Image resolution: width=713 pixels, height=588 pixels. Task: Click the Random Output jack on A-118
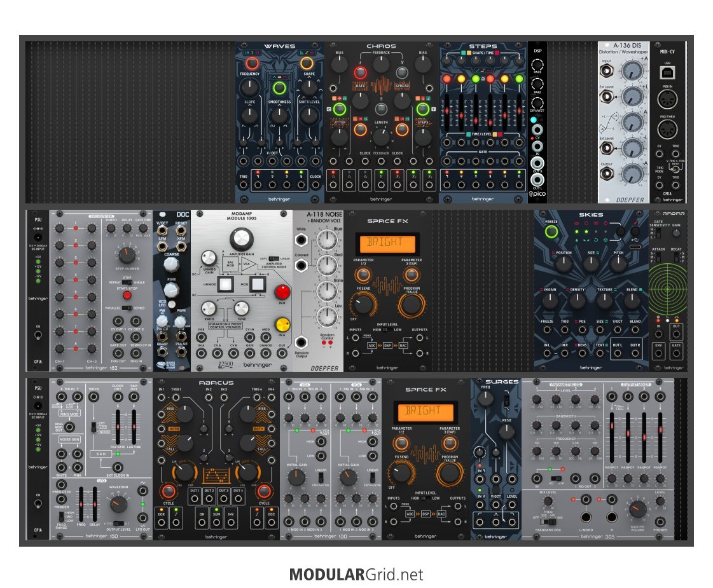click(x=301, y=342)
